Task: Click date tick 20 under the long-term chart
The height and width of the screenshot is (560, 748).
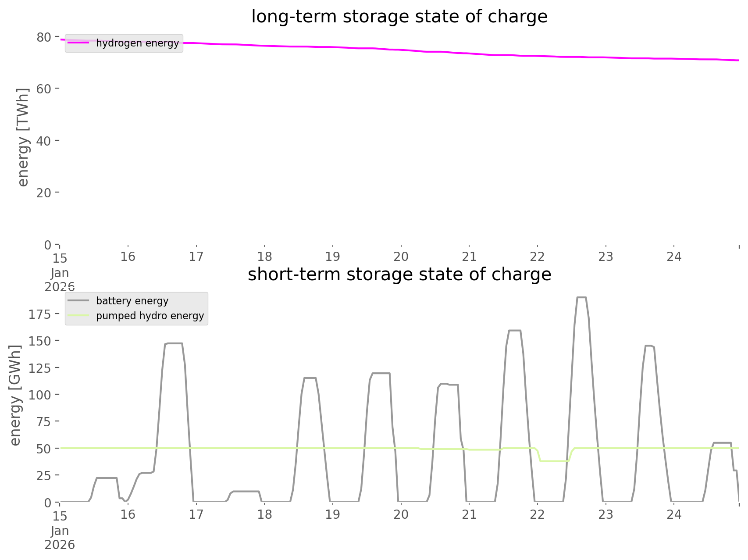Action: pos(401,257)
